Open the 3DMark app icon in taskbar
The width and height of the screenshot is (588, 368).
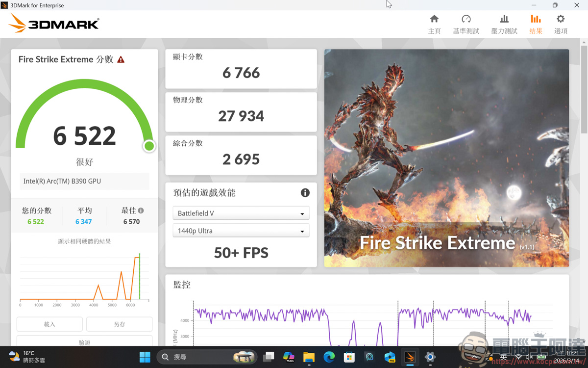pyautogui.click(x=410, y=357)
